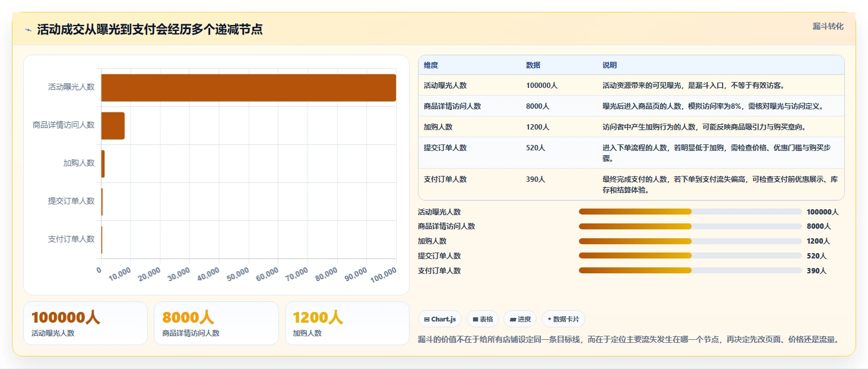Viewport: 868px width, 369px height.
Task: Click the 支付订单人数 label on the chart axis
Action: [x=71, y=239]
